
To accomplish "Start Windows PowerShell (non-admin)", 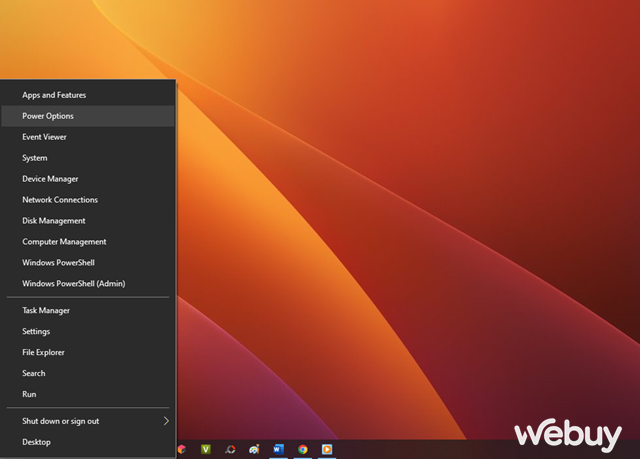I will tap(88, 263).
